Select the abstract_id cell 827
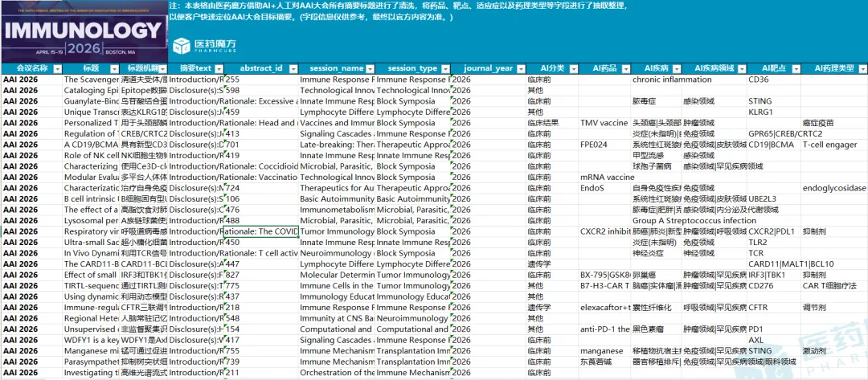The image size is (868, 380). coord(261,275)
